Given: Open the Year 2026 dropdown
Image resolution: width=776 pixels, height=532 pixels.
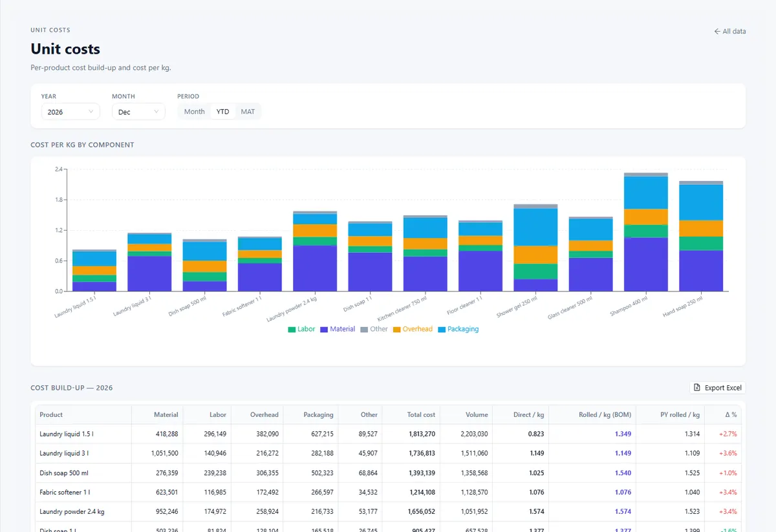Looking at the screenshot, I should pyautogui.click(x=70, y=112).
